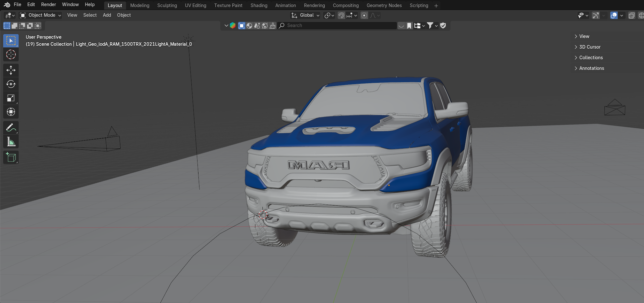The image size is (644, 303).
Task: Open the File menu
Action: (17, 4)
